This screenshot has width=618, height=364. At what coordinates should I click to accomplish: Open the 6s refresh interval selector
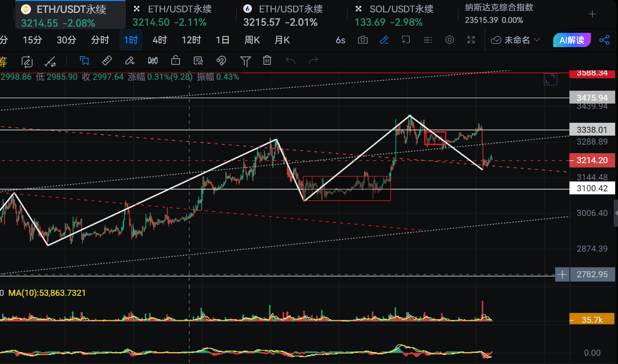point(340,40)
